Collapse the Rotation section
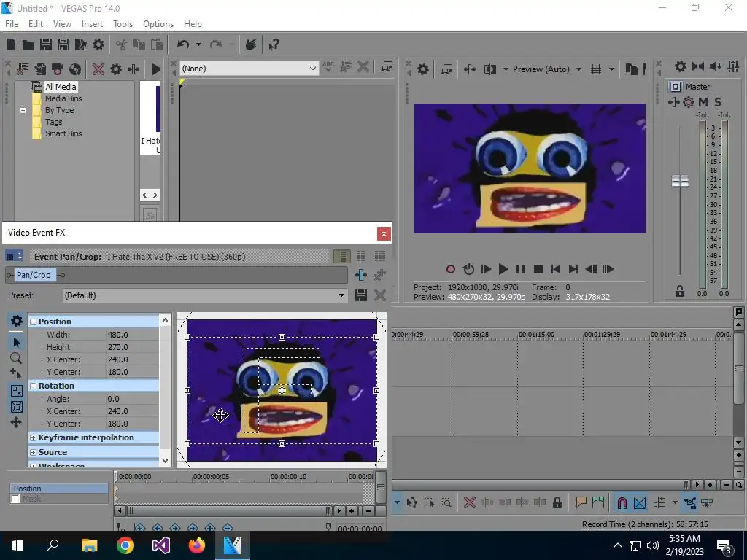Viewport: 747px width, 560px height. pyautogui.click(x=34, y=386)
